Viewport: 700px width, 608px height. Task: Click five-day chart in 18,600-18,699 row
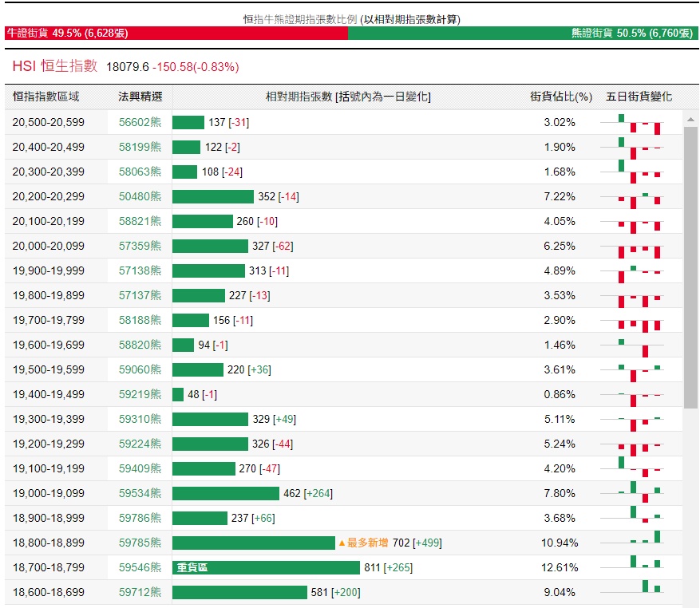coord(632,587)
